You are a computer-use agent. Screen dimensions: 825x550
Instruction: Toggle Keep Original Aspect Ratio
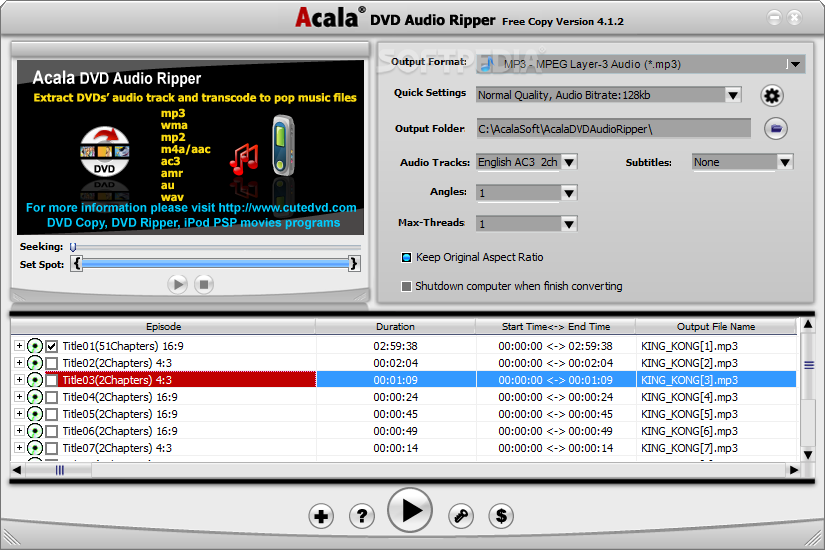406,257
